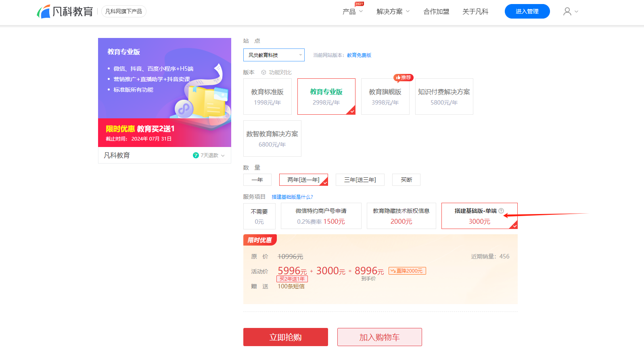644x355 pixels.
Task: Select 教育隐藏技术版权信息 2000元 service
Action: [x=401, y=216]
